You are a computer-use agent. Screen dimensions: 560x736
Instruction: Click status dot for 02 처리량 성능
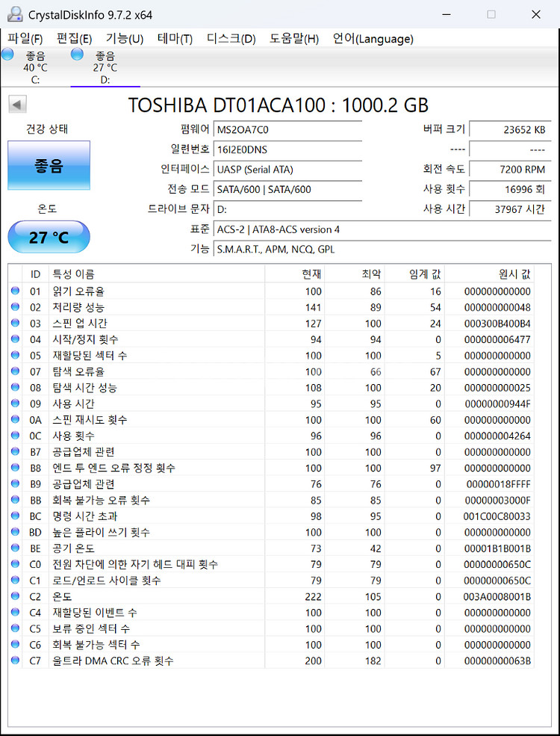(15, 306)
